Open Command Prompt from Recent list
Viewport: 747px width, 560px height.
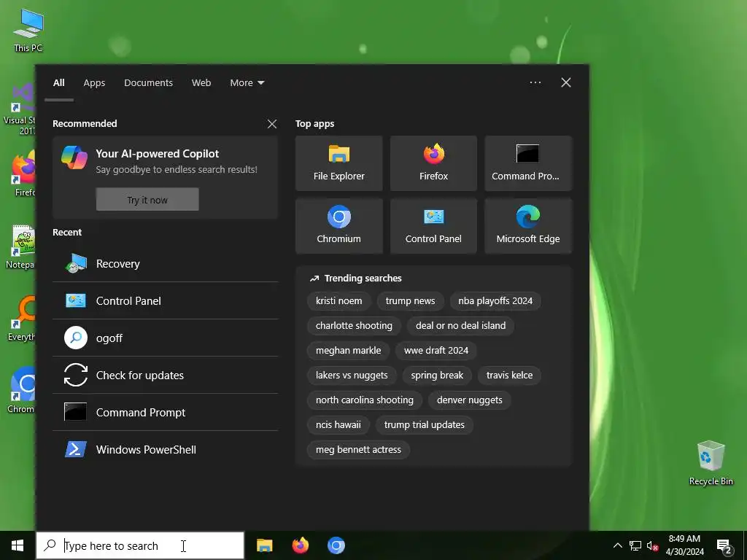pos(166,413)
